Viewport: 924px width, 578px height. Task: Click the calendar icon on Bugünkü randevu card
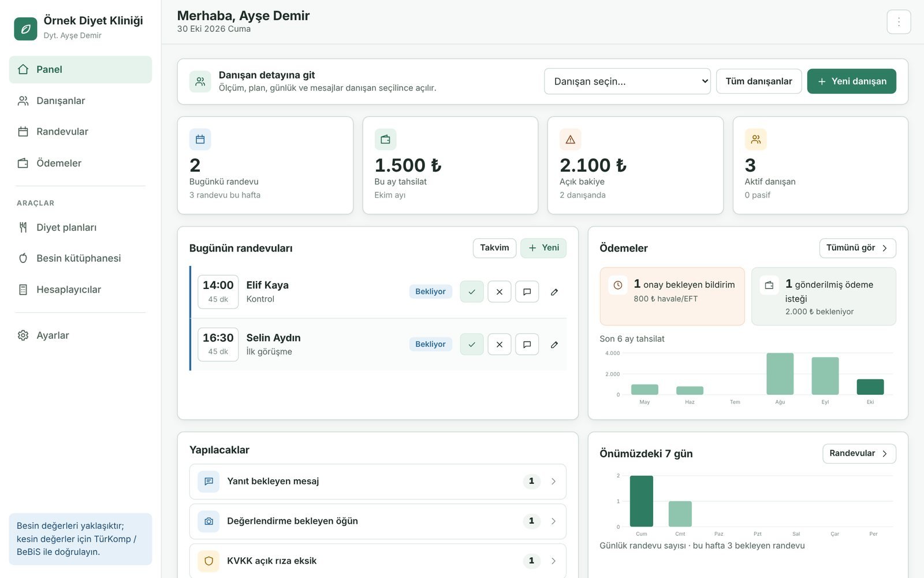[200, 139]
